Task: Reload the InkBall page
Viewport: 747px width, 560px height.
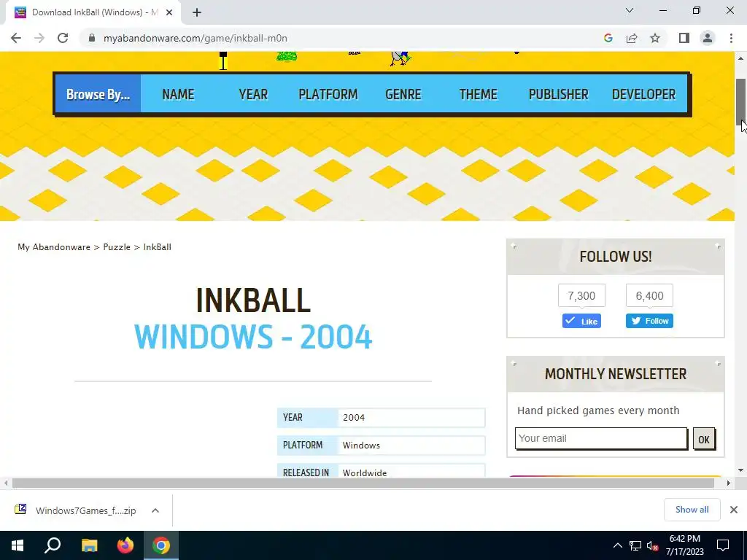Action: 63,38
